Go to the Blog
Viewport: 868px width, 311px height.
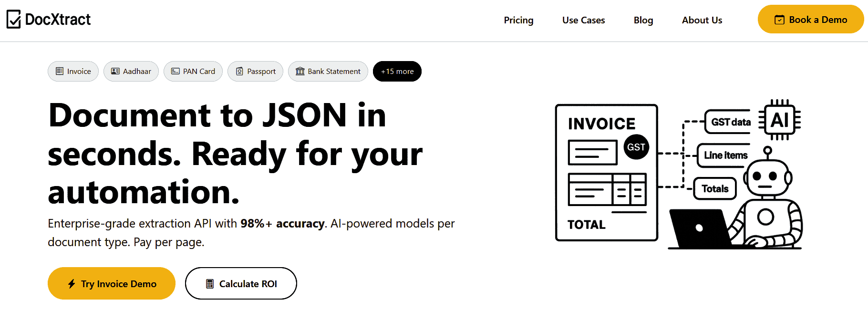643,20
